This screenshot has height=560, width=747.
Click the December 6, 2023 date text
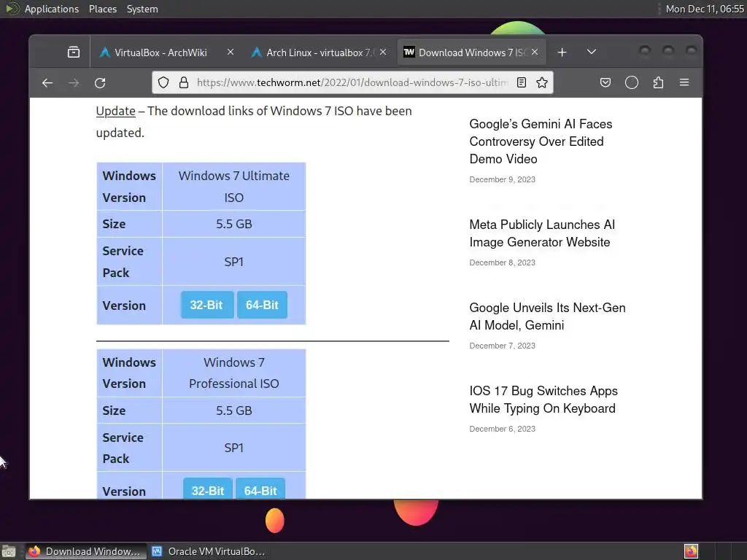pos(502,429)
